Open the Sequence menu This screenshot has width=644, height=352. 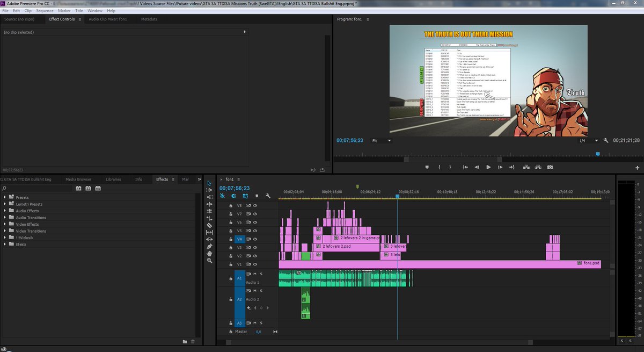pyautogui.click(x=45, y=11)
